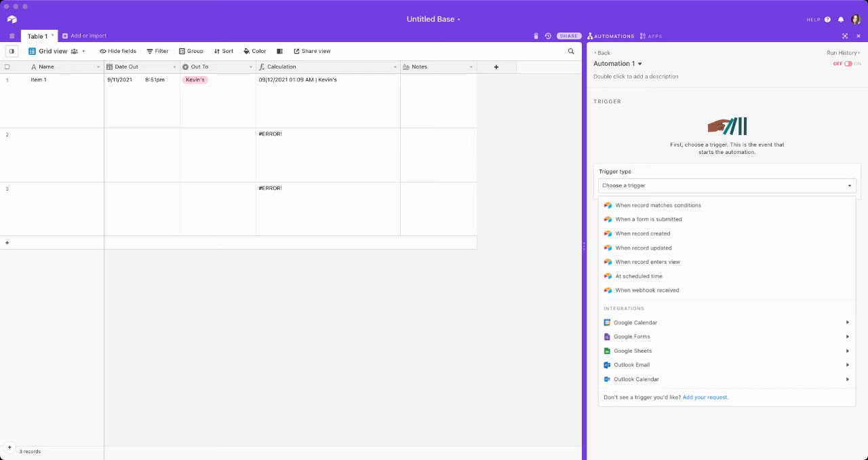Expand Google Calendar integration
Screen dimensions: 868x460
tap(726, 322)
